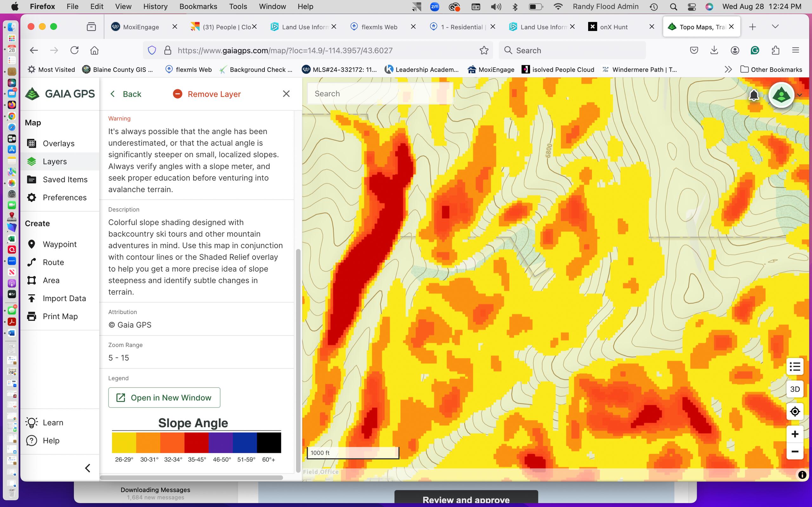Toggle 3D map view
Screen dimensions: 812x507
coord(795,389)
